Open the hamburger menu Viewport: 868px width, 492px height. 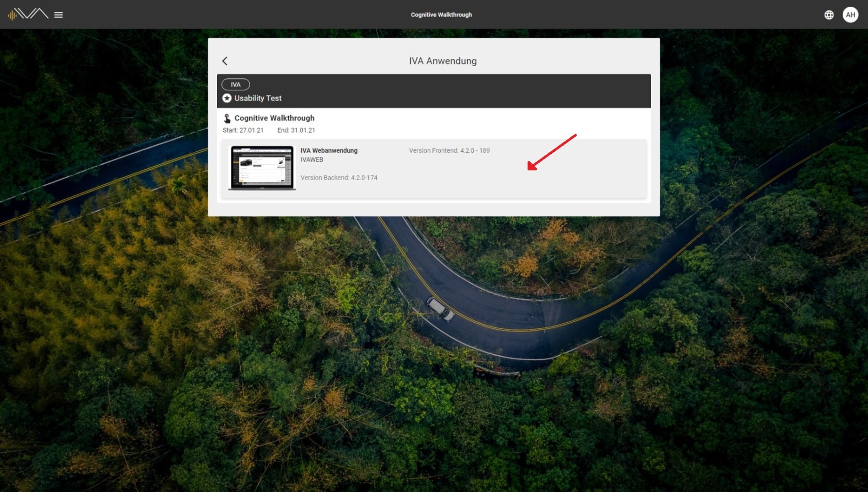click(59, 15)
